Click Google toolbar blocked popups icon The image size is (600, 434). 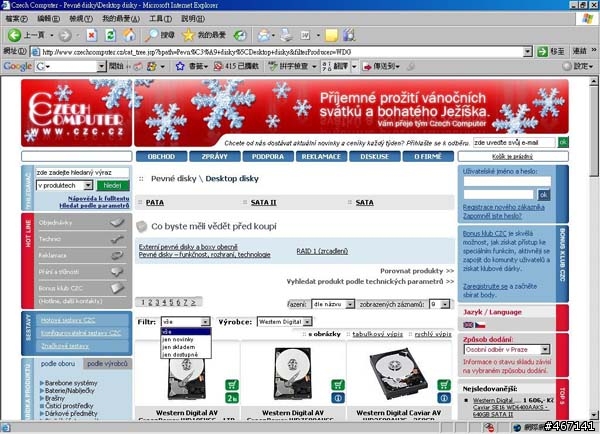218,67
